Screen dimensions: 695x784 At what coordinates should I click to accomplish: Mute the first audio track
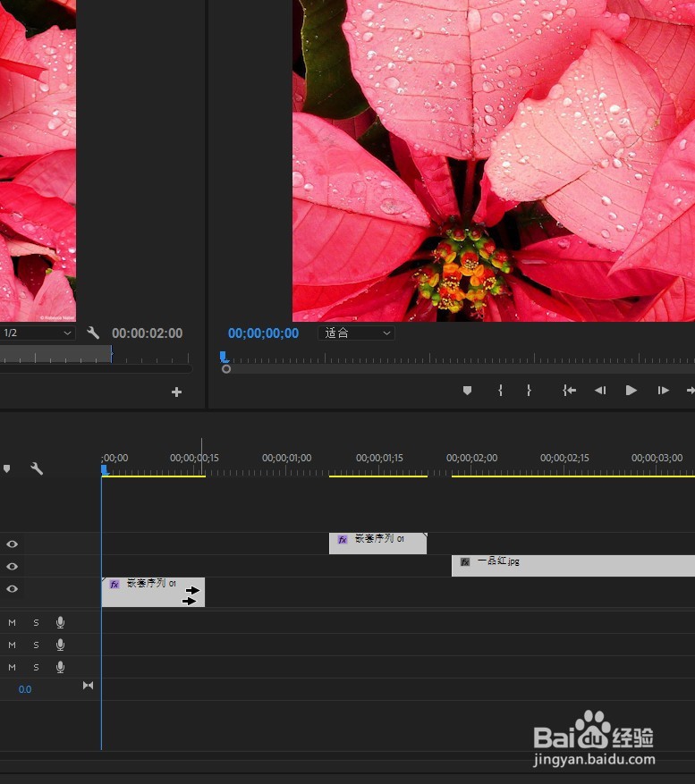point(12,622)
